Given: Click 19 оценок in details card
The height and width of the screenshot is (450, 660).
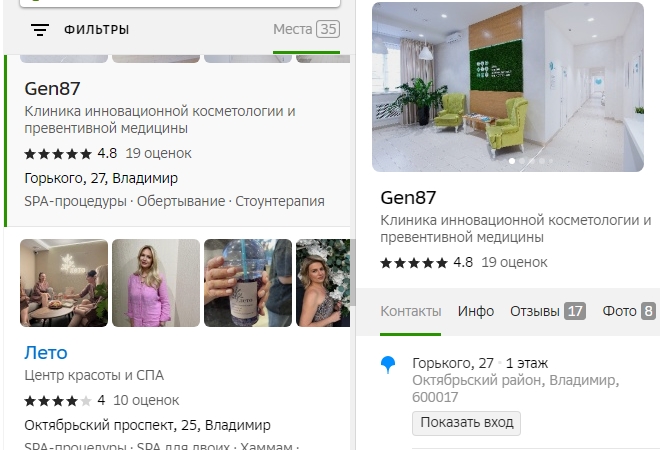Looking at the screenshot, I should 514,263.
